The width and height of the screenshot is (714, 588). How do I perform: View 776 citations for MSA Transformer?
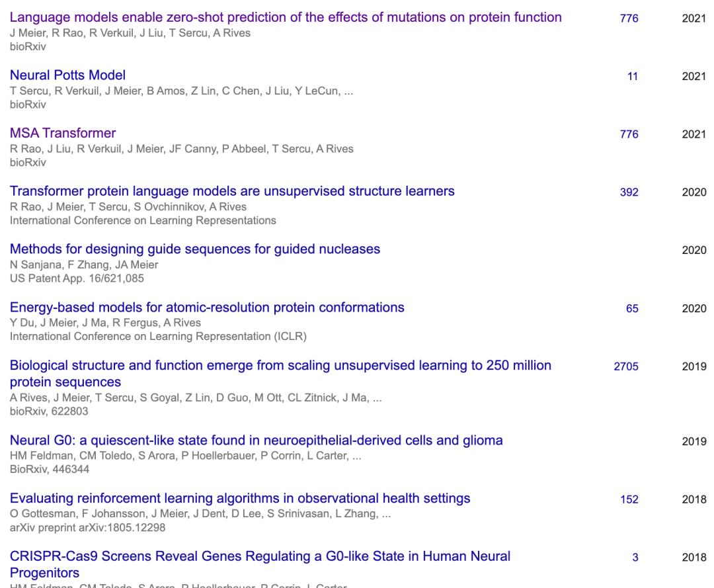pyautogui.click(x=629, y=134)
